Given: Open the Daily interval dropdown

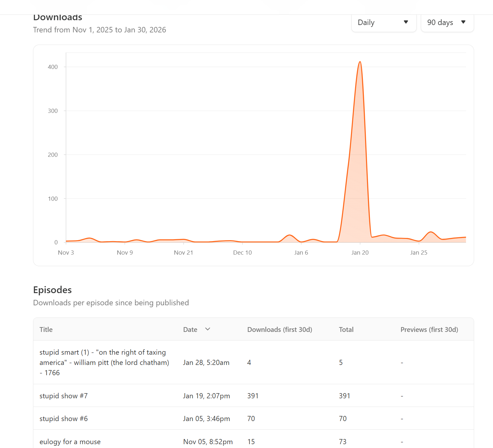Looking at the screenshot, I should pos(384,22).
